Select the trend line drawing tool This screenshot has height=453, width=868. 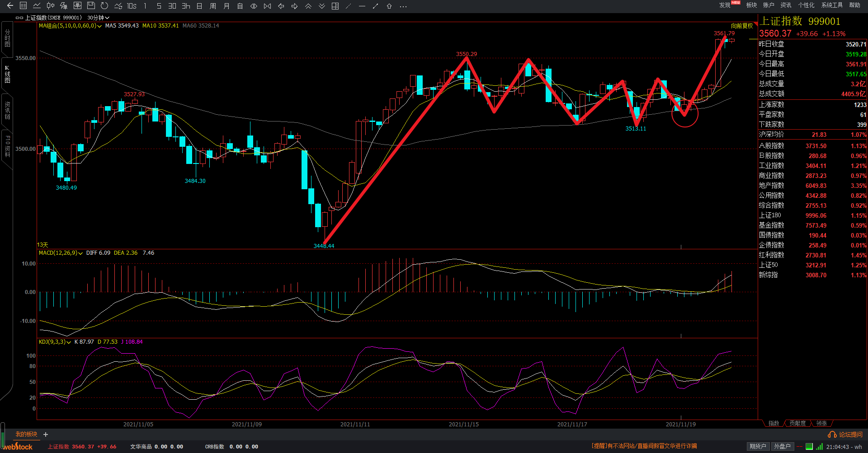point(375,6)
